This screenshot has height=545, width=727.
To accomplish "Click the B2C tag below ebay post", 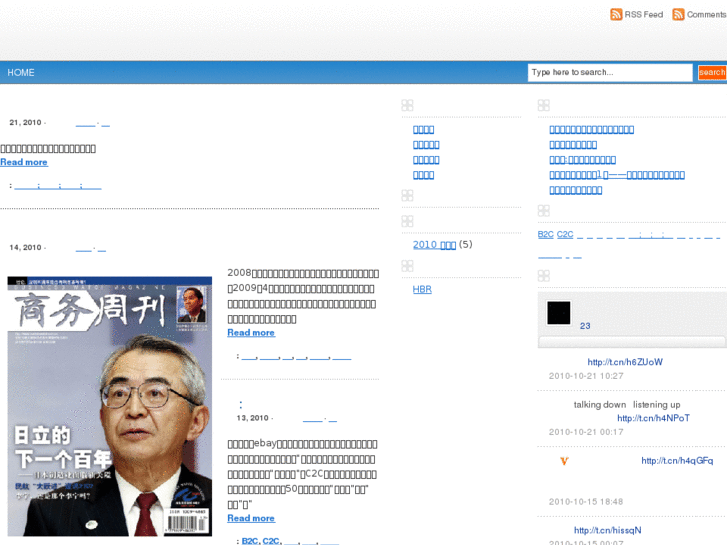I will pos(250,541).
